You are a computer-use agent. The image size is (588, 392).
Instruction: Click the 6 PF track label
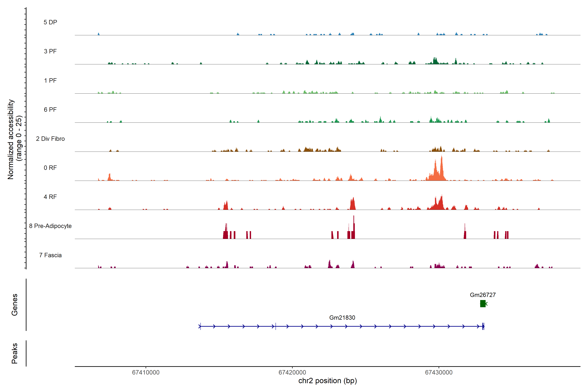50,109
